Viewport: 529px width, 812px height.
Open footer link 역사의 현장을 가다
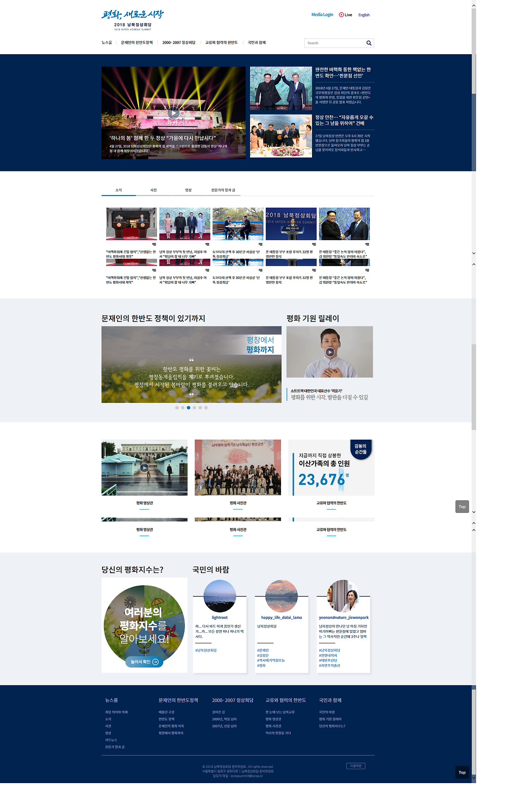tap(278, 733)
